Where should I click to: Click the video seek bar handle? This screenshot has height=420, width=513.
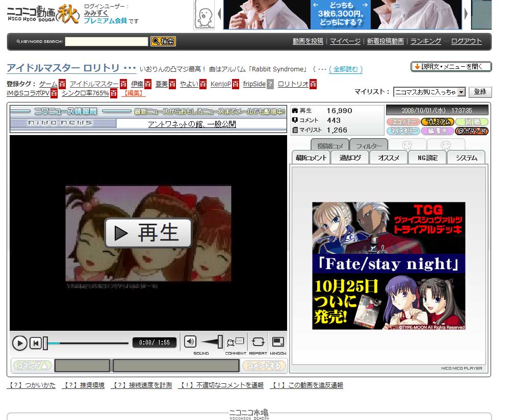pyautogui.click(x=45, y=343)
